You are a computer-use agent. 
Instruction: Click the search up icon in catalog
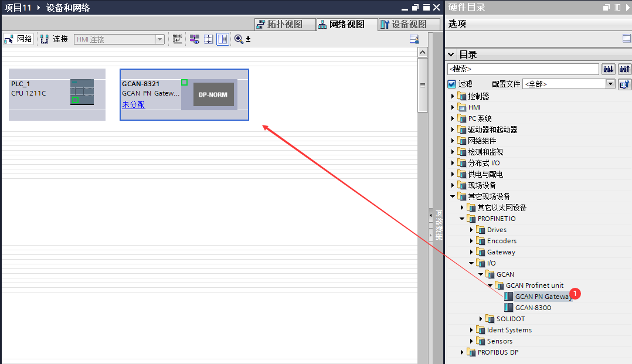pyautogui.click(x=625, y=69)
